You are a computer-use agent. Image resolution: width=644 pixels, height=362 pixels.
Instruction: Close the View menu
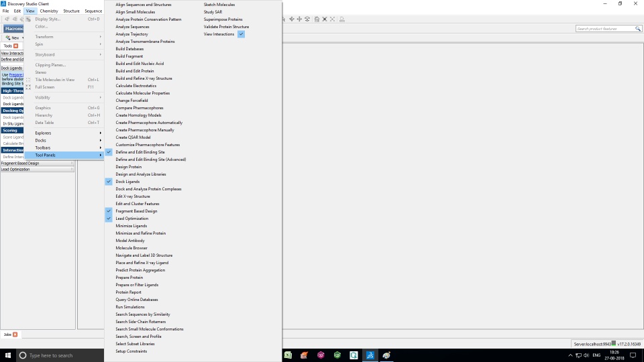(30, 11)
